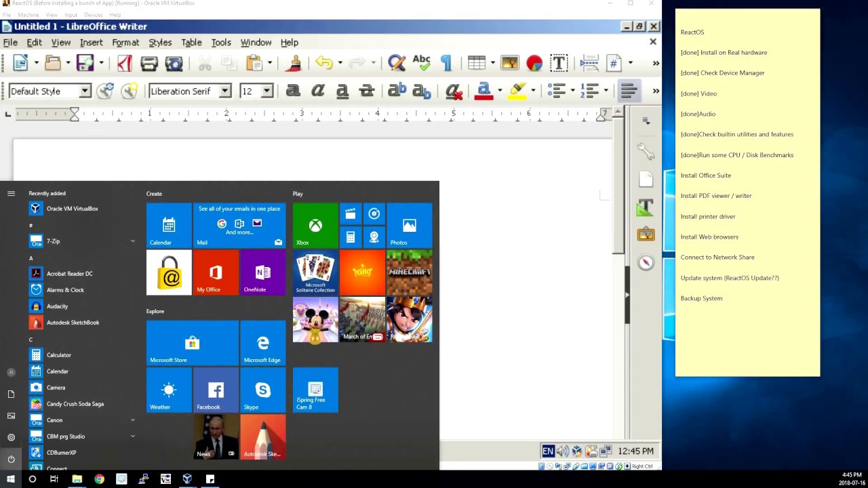Toggle formatting marks pilcrow icon
This screenshot has height=488, width=868.
(x=446, y=63)
